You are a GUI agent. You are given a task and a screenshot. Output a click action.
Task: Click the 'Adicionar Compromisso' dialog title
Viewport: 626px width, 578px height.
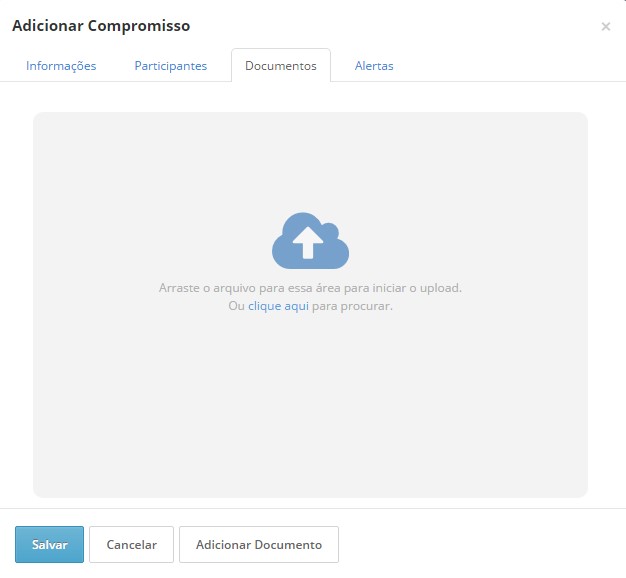101,26
